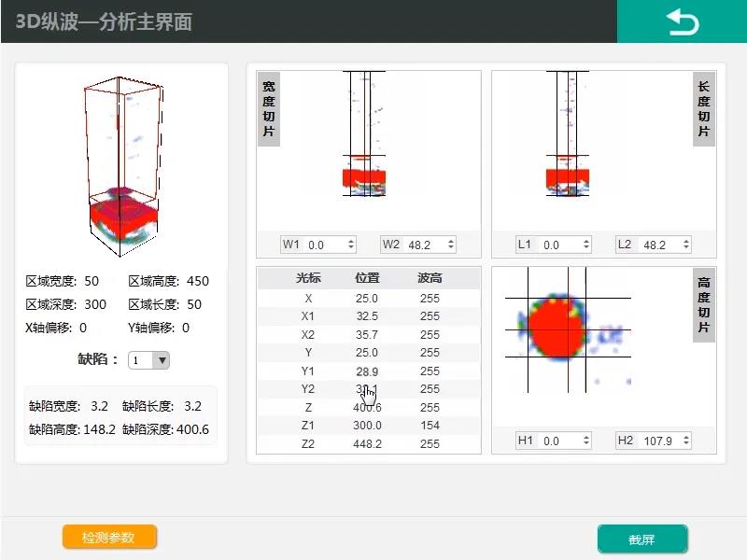
Task: Open the 缺陷 number dropdown
Action: tap(149, 360)
